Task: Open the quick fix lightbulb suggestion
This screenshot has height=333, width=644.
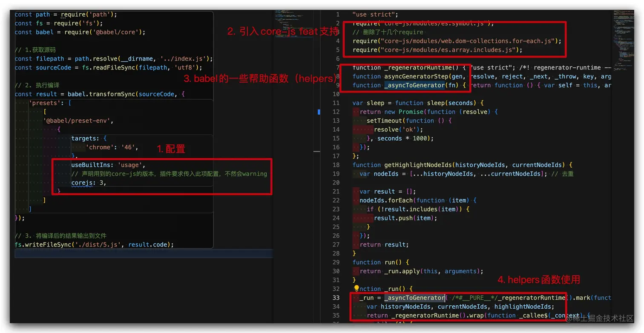Action: click(357, 289)
